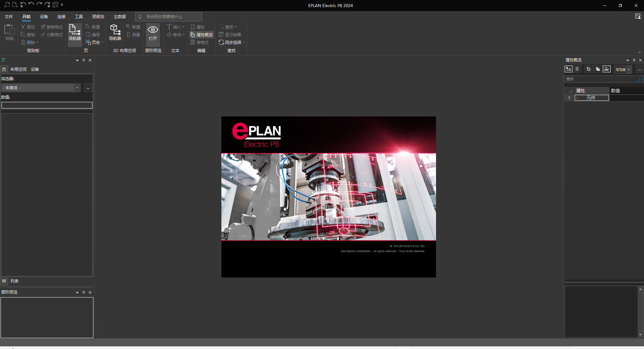Toggle the list view in 属性概览 panel

(x=577, y=69)
